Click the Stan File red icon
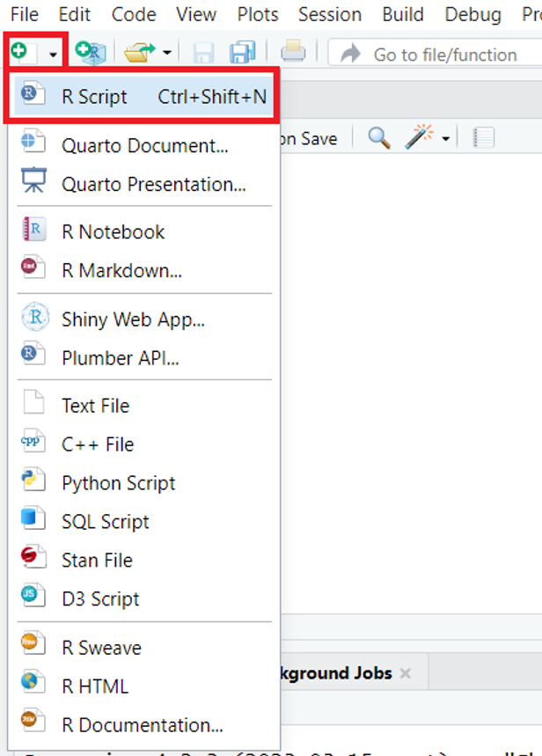The width and height of the screenshot is (542, 756). click(x=33, y=556)
